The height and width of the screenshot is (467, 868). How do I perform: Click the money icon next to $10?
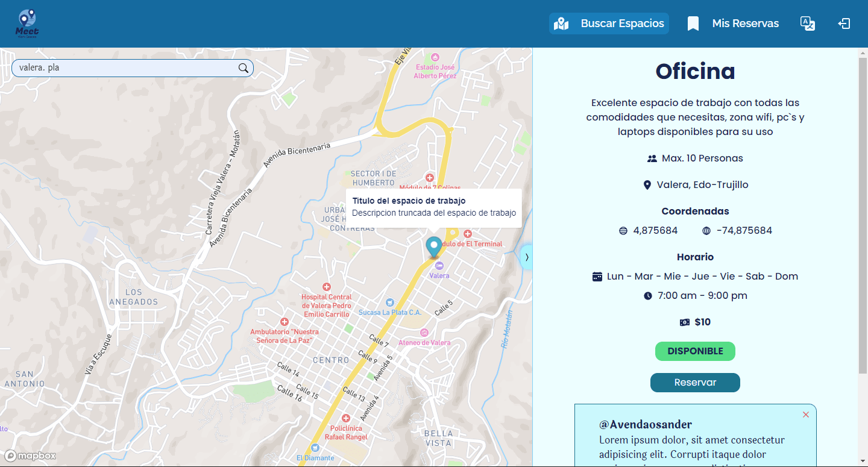[x=684, y=322]
